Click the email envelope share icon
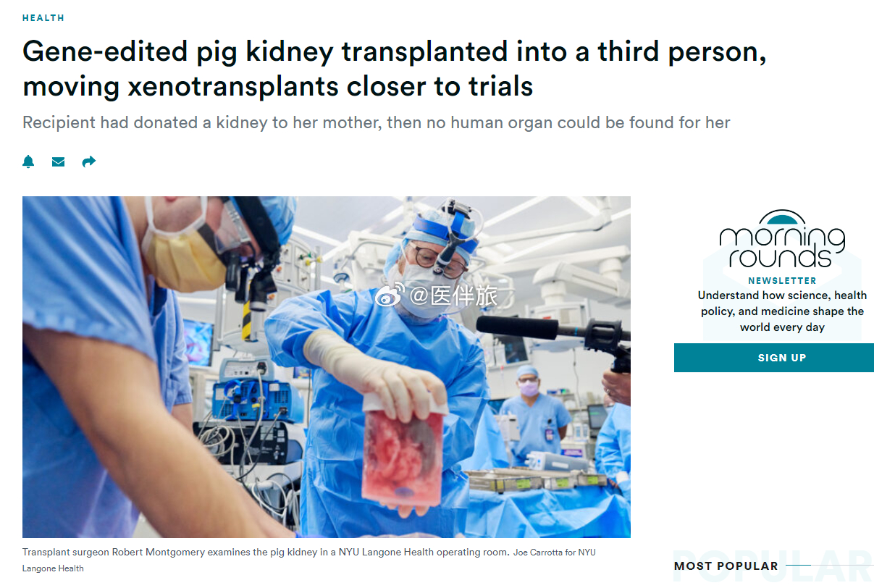 pos(59,161)
